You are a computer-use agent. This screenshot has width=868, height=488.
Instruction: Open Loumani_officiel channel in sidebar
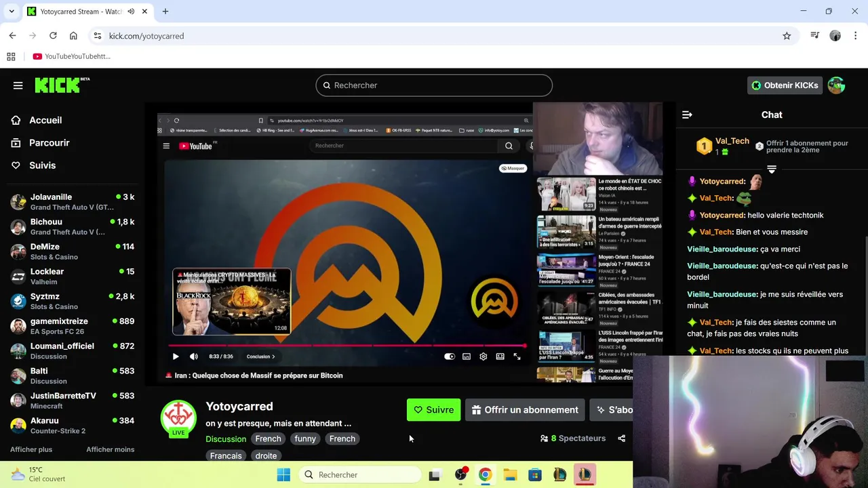(72, 351)
